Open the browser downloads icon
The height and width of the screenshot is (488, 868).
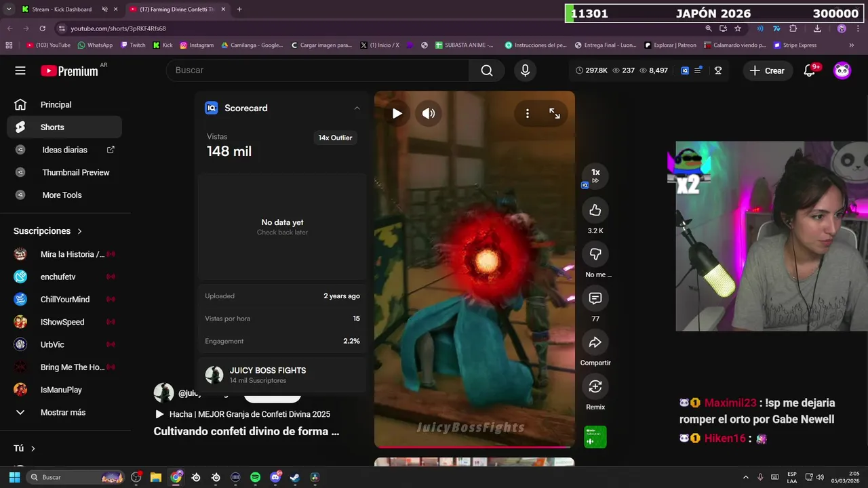click(817, 28)
